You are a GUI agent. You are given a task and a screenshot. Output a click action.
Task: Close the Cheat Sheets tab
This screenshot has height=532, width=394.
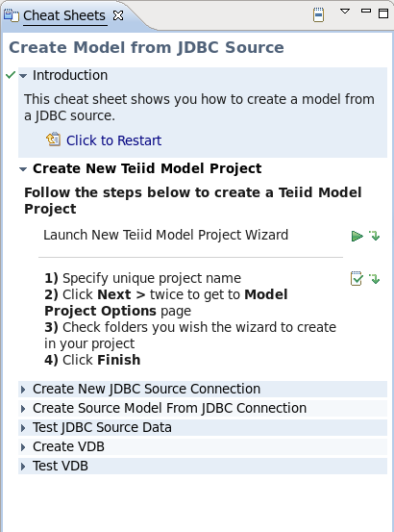118,15
